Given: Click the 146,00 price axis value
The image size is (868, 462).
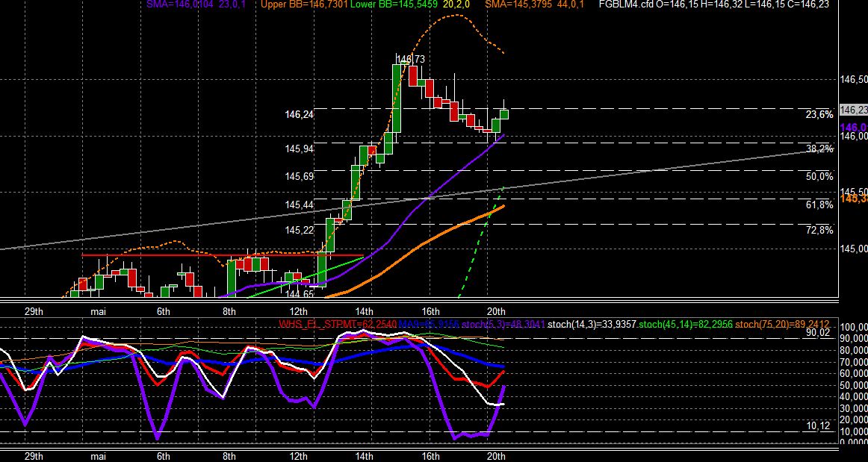Looking at the screenshot, I should pos(854,136).
